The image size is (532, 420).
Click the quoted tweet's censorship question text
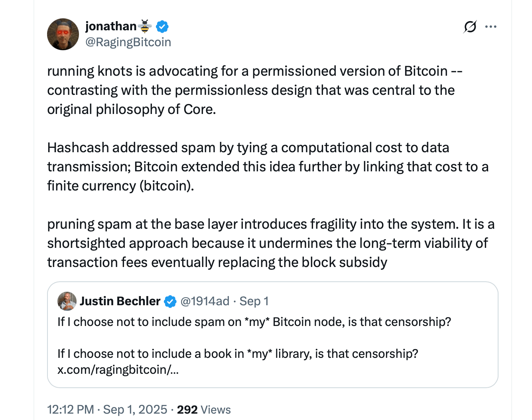(x=254, y=322)
